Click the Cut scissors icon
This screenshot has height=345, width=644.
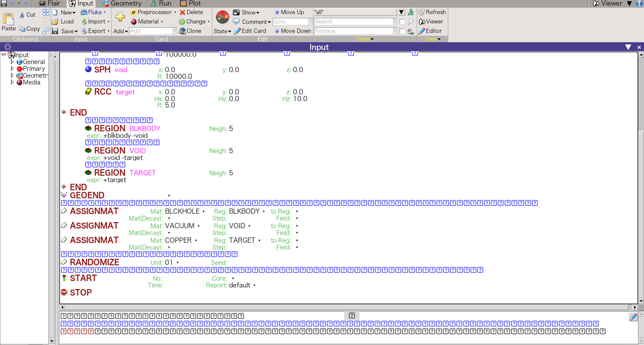tap(22, 15)
